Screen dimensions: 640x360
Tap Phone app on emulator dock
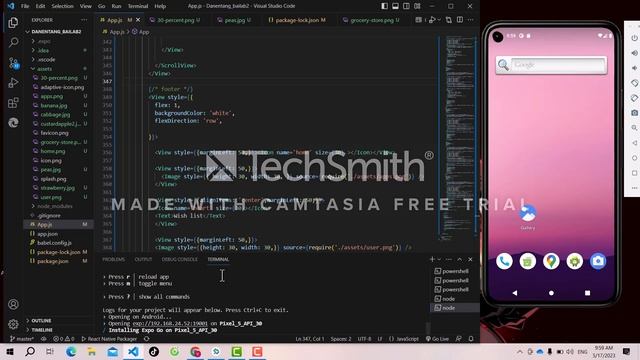[504, 261]
